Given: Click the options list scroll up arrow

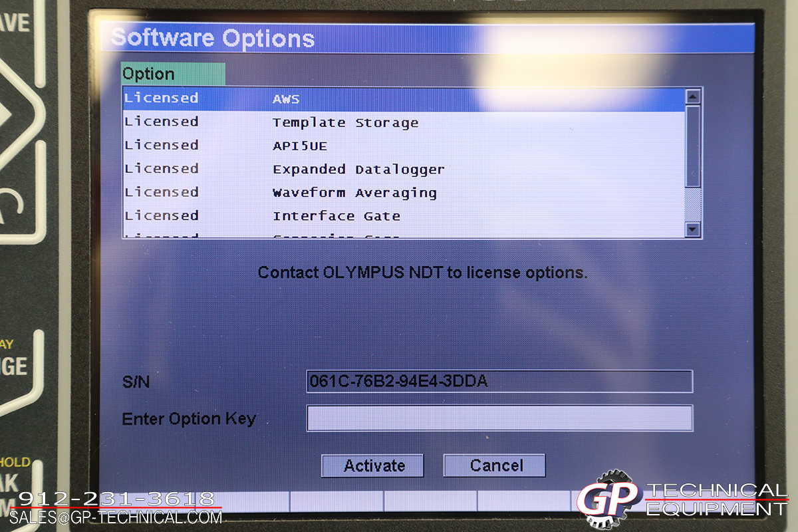Looking at the screenshot, I should [693, 97].
